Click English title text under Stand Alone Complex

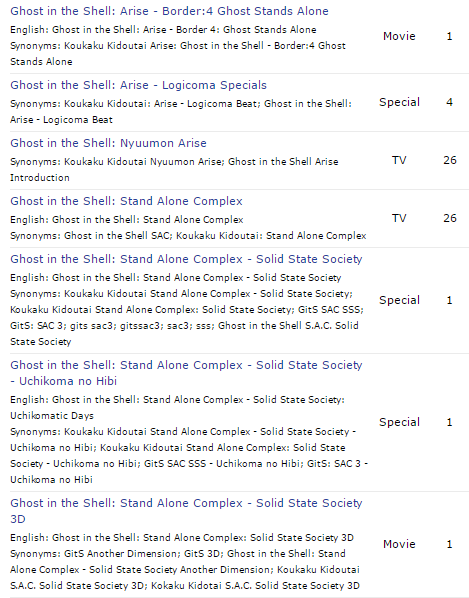[x=127, y=220]
